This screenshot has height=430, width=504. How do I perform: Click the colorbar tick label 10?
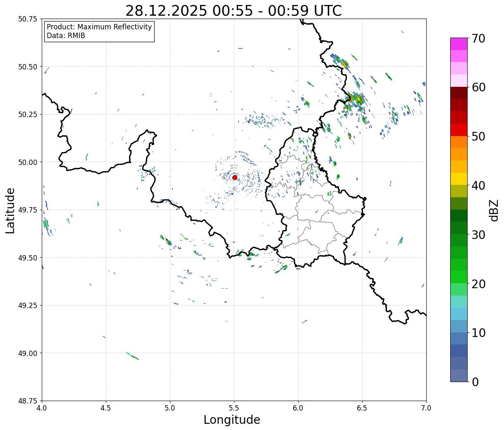pos(478,333)
